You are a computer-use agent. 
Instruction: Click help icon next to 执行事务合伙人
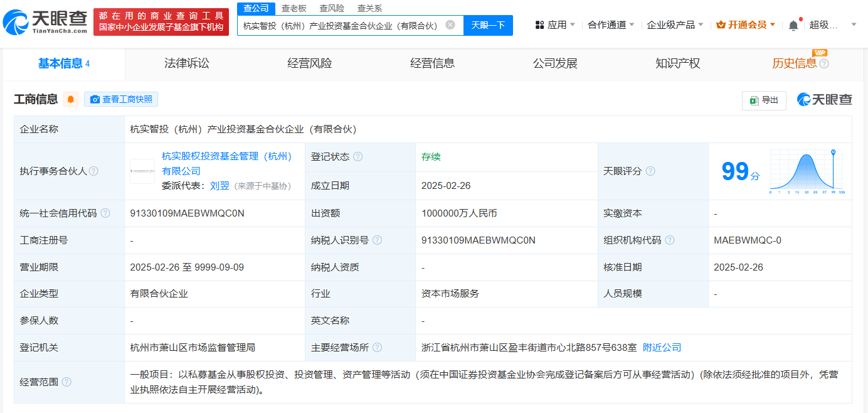coord(93,171)
